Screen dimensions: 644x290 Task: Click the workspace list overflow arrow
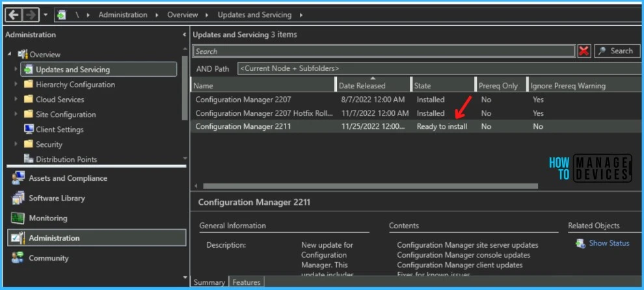coord(185,278)
